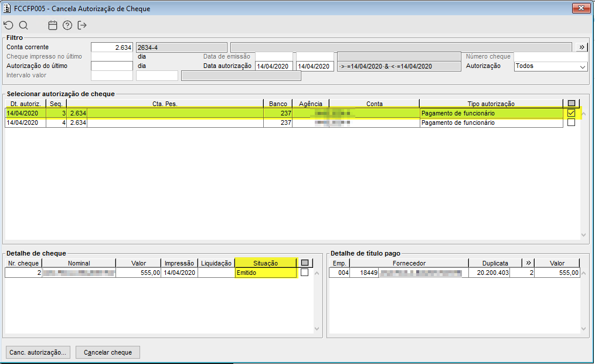The width and height of the screenshot is (595, 364).
Task: Click the first Intervalo valor field
Action: [112, 76]
